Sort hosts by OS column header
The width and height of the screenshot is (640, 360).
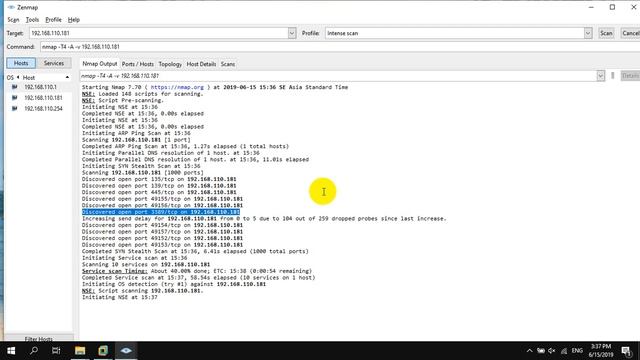coord(10,78)
